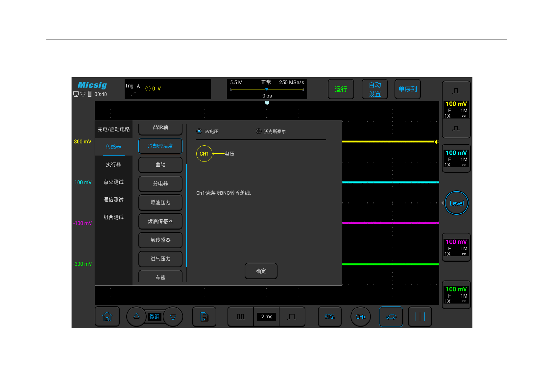Tap the 单序列 single sequence button
Viewport: 554px width, 392px height.
coord(408,89)
